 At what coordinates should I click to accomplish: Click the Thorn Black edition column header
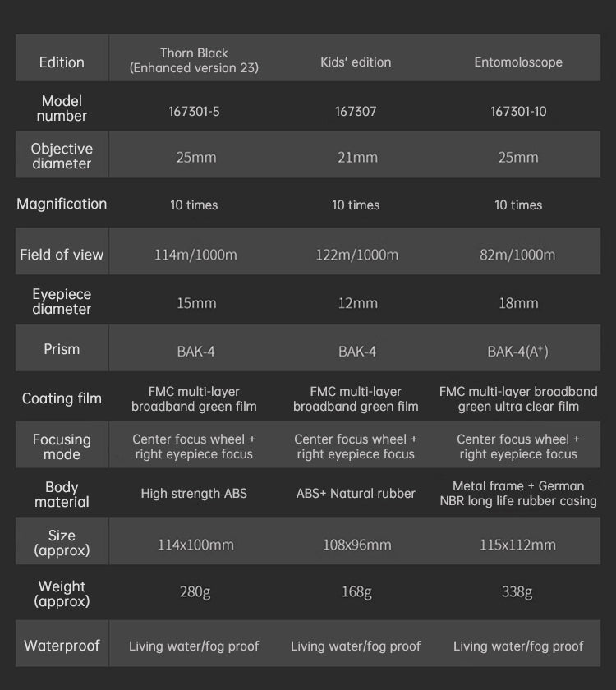[x=194, y=61]
